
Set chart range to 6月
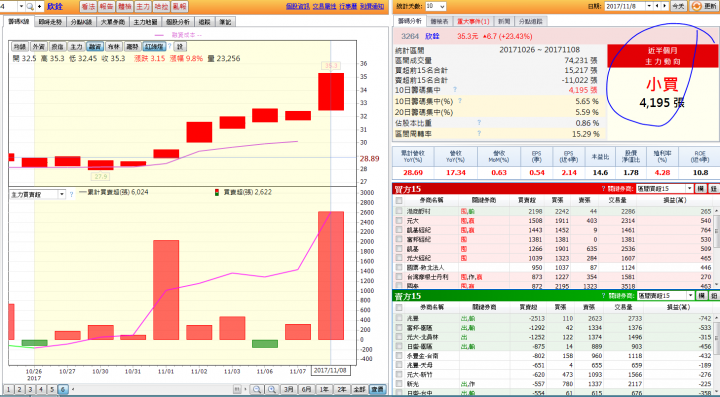tap(306, 390)
